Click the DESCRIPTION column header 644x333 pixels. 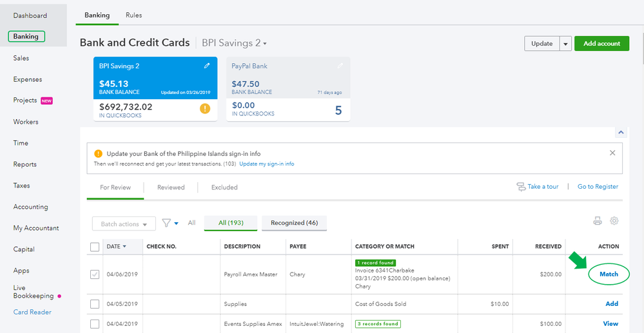point(242,247)
